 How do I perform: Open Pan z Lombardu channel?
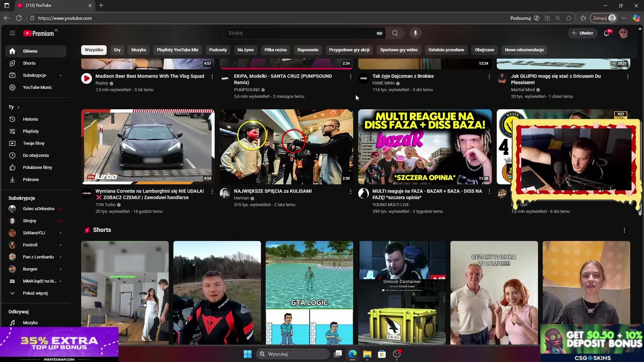[36, 257]
